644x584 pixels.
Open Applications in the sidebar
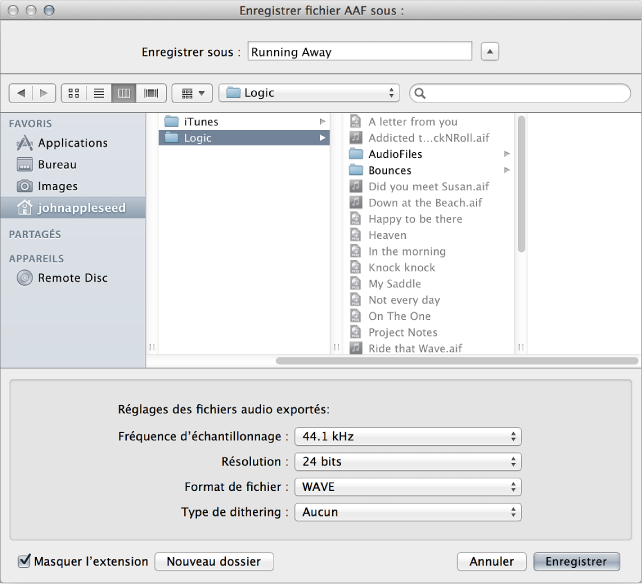73,143
